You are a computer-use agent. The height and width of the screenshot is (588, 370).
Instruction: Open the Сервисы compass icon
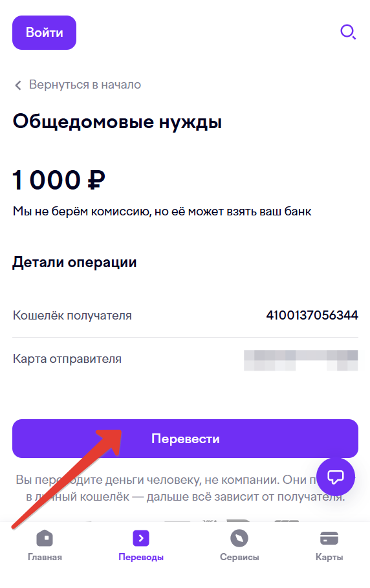coord(239,538)
